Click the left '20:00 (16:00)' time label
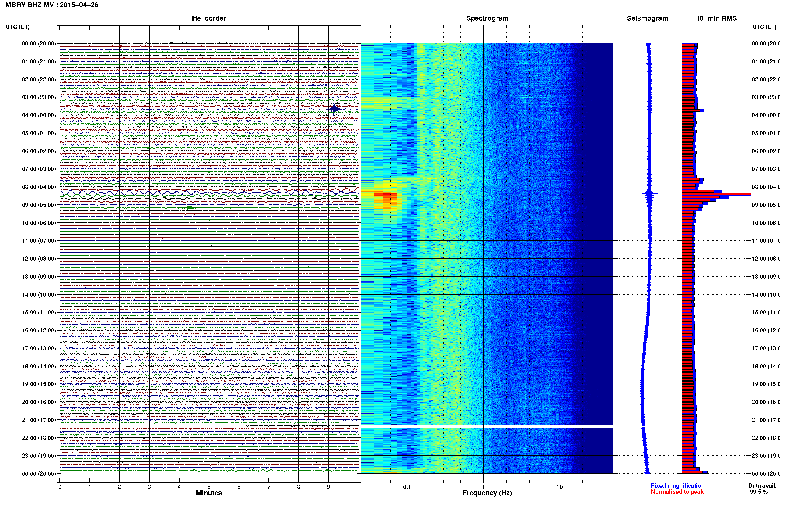 [39, 402]
